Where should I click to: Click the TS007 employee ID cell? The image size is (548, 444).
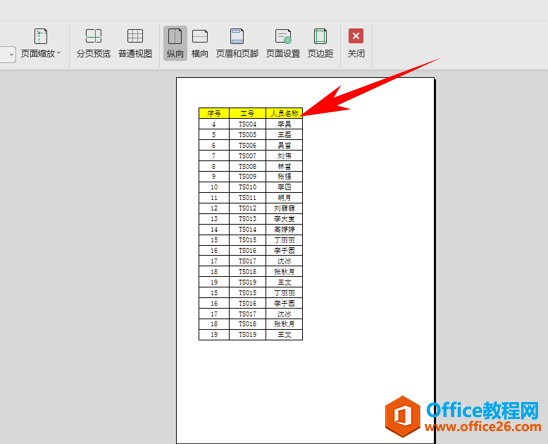(x=247, y=156)
